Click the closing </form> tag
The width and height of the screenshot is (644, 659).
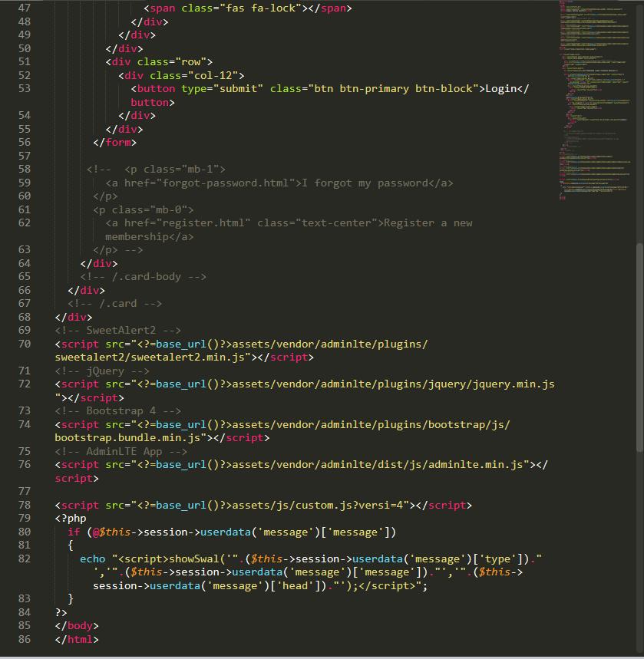(115, 143)
